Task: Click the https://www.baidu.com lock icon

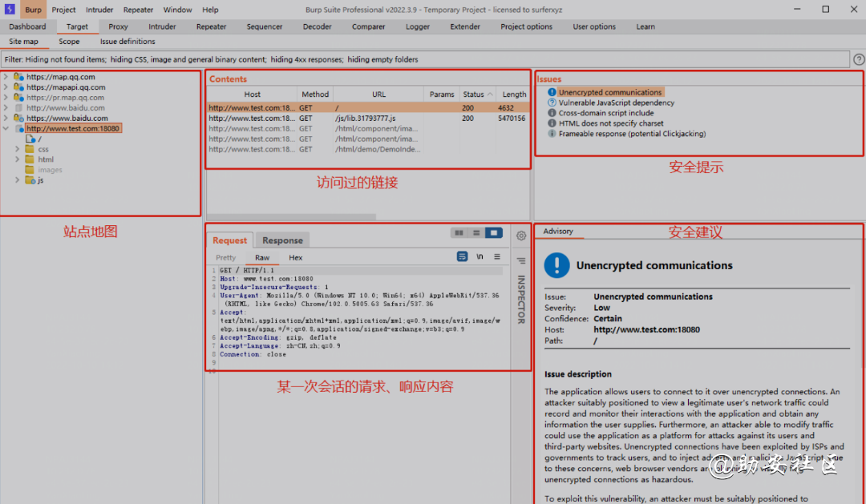Action: click(x=18, y=118)
